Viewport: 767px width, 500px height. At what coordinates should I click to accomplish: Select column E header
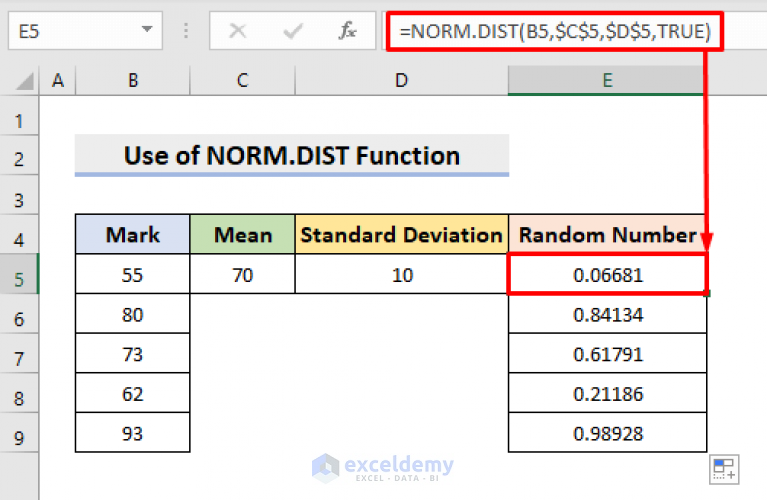tap(607, 80)
